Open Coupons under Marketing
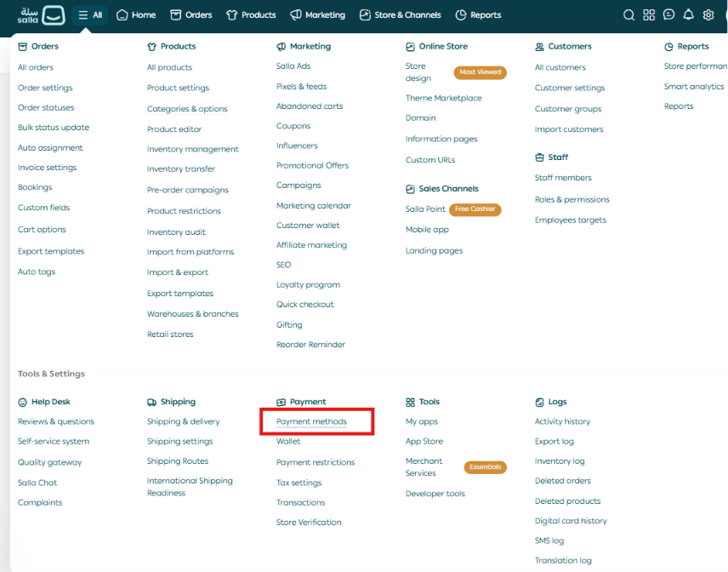The height and width of the screenshot is (572, 728). click(293, 126)
